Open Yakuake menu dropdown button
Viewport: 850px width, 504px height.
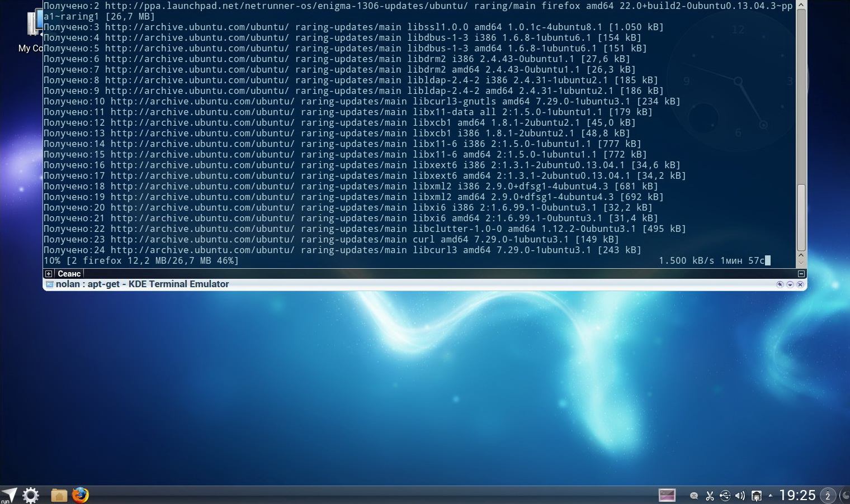click(x=790, y=284)
